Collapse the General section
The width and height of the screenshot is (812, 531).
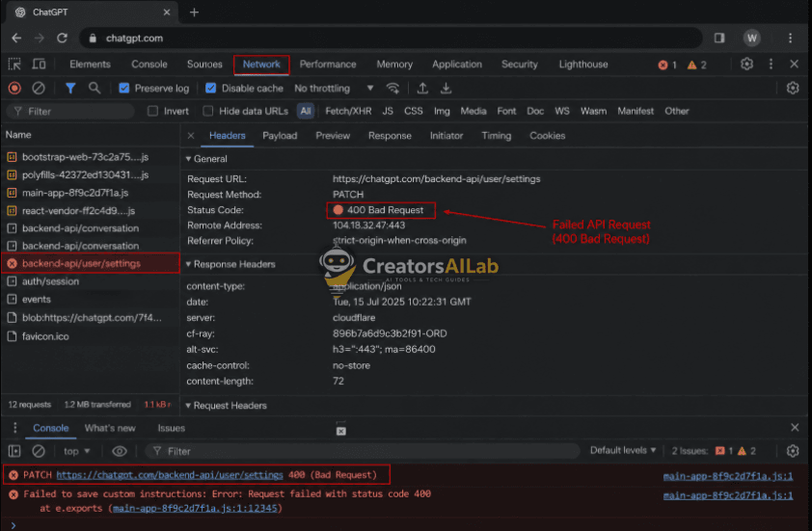coord(206,159)
